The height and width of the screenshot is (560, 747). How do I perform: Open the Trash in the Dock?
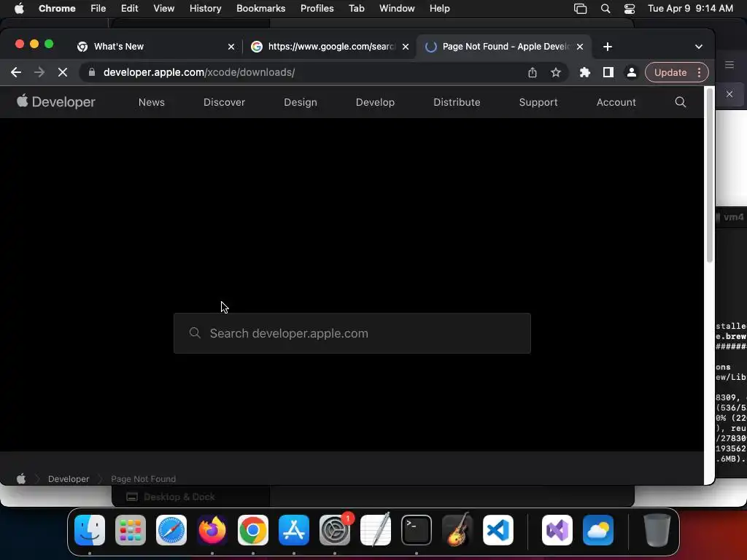[x=657, y=530]
